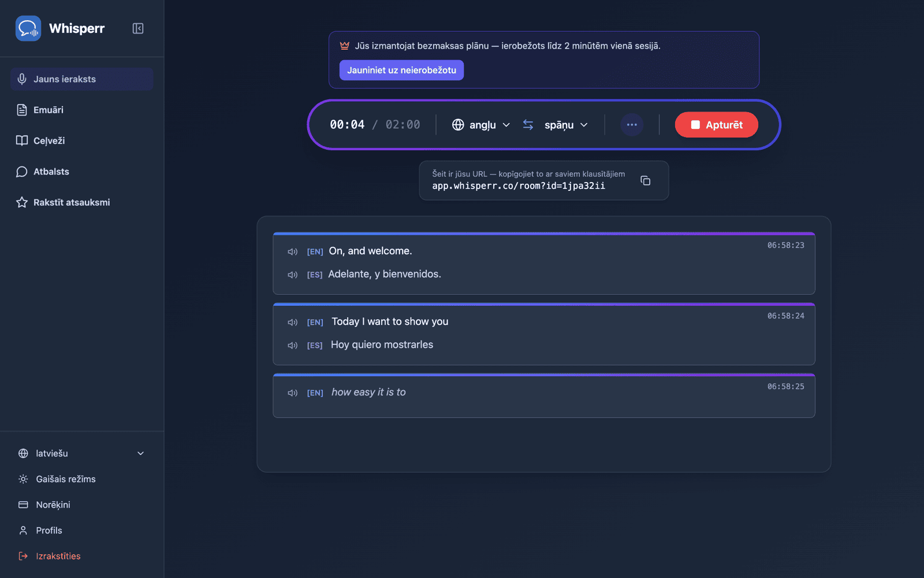Click the [EN] tag on 'On, and welcome.'
The width and height of the screenshot is (924, 578).
point(315,251)
